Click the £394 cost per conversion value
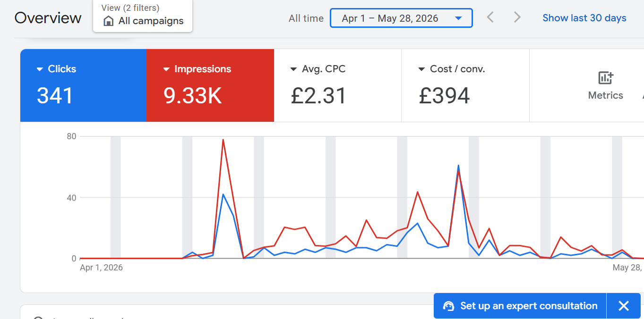 tap(444, 96)
